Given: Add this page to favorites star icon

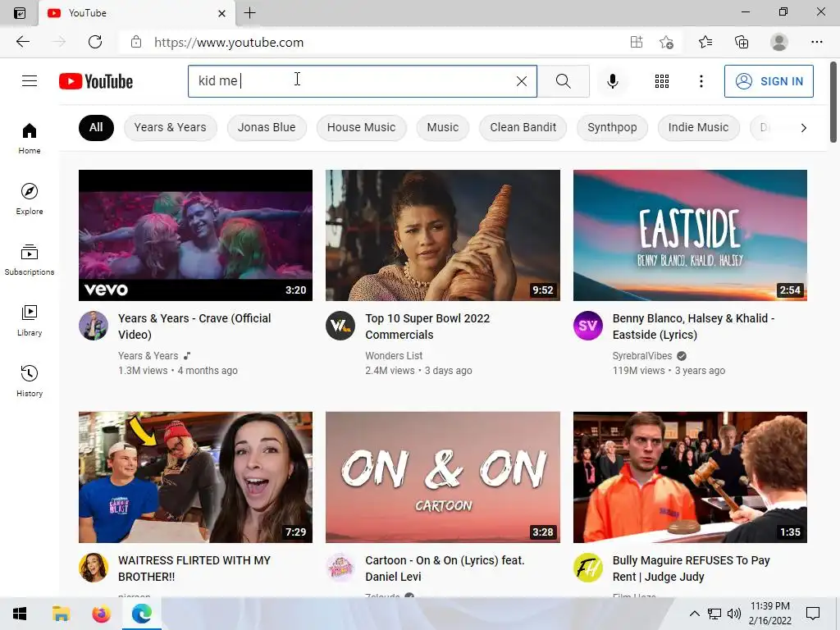Looking at the screenshot, I should click(x=666, y=42).
